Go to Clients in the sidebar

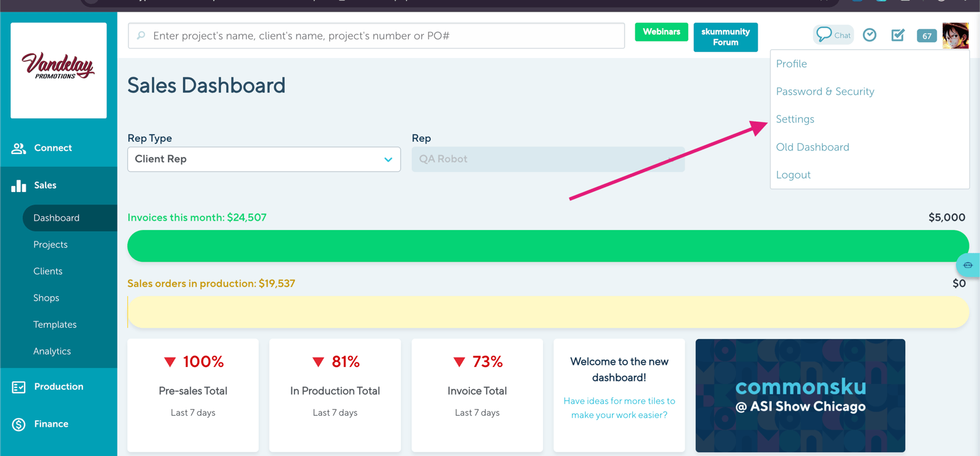pos(48,272)
